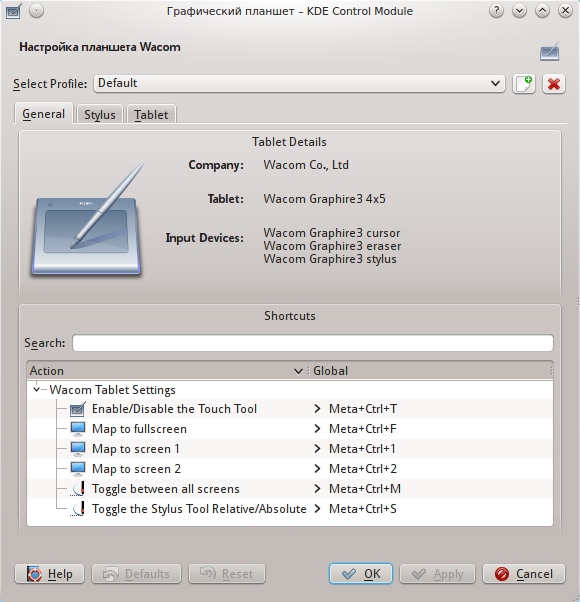Click the Defaults button

coord(136,574)
